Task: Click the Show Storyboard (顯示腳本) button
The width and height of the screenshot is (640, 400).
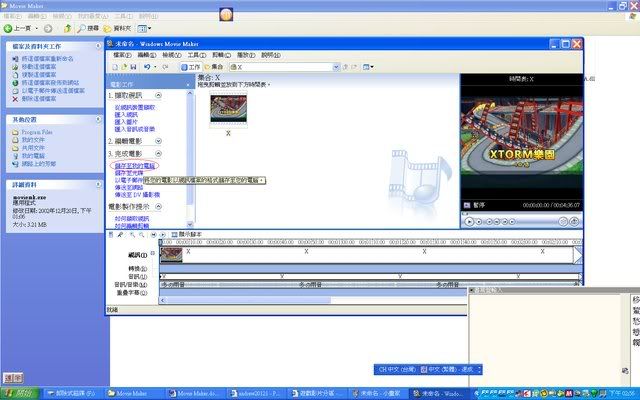Action: click(191, 235)
